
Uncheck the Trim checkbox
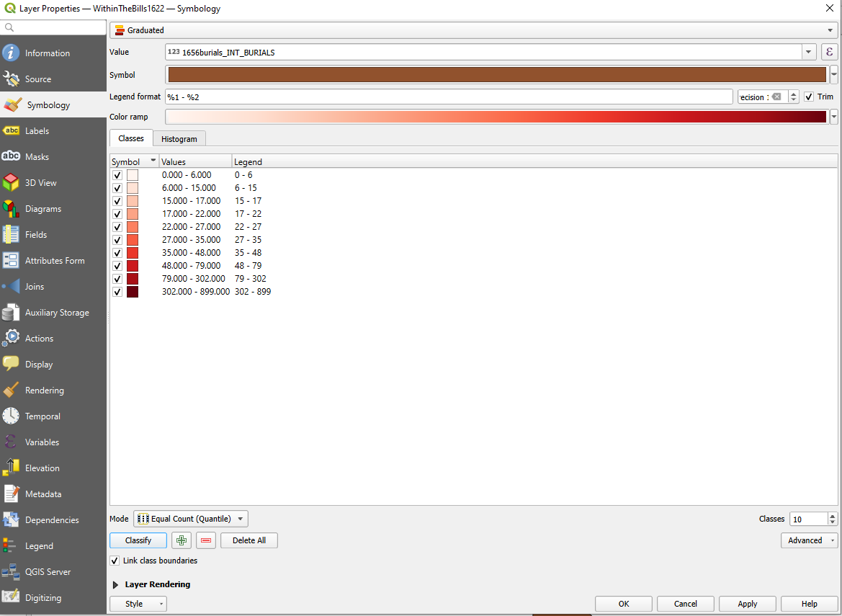tap(810, 97)
